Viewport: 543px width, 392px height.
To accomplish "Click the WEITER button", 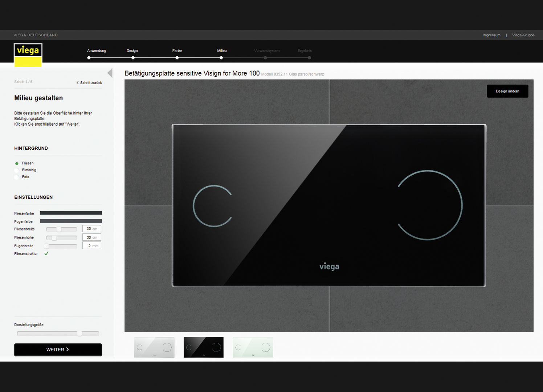I will [58, 350].
